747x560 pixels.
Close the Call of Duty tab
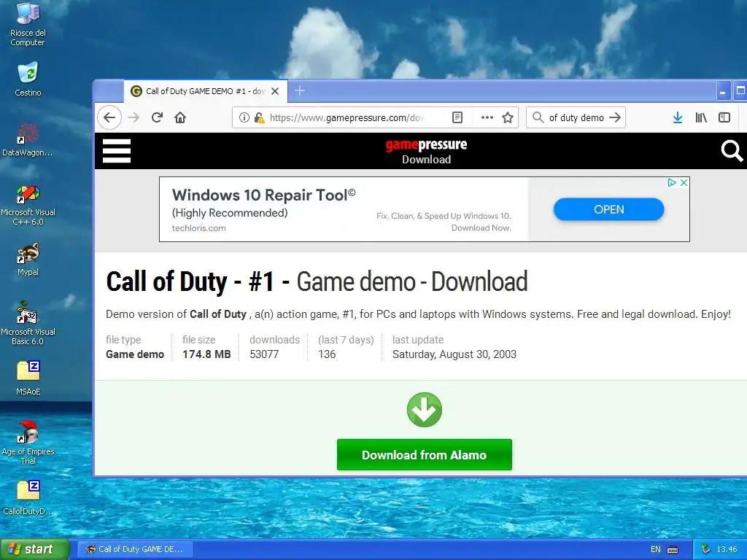click(x=275, y=91)
